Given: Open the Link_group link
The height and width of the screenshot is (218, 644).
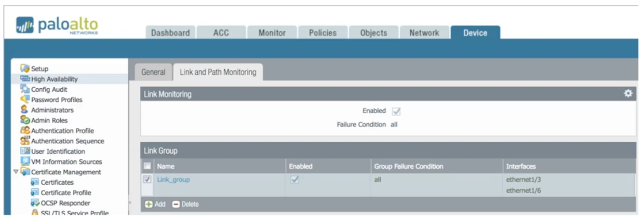Looking at the screenshot, I should tap(173, 180).
